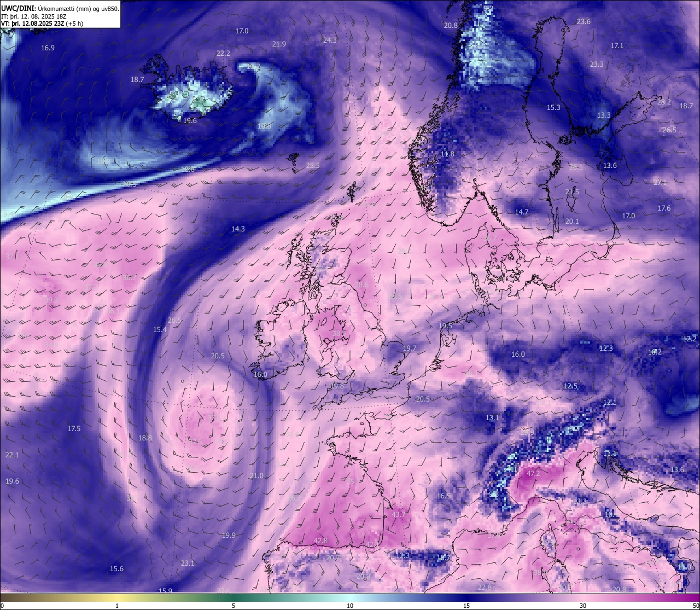Select the 26.1 value label
Image resolution: width=700 pixels, height=610 pixels.
point(576,167)
